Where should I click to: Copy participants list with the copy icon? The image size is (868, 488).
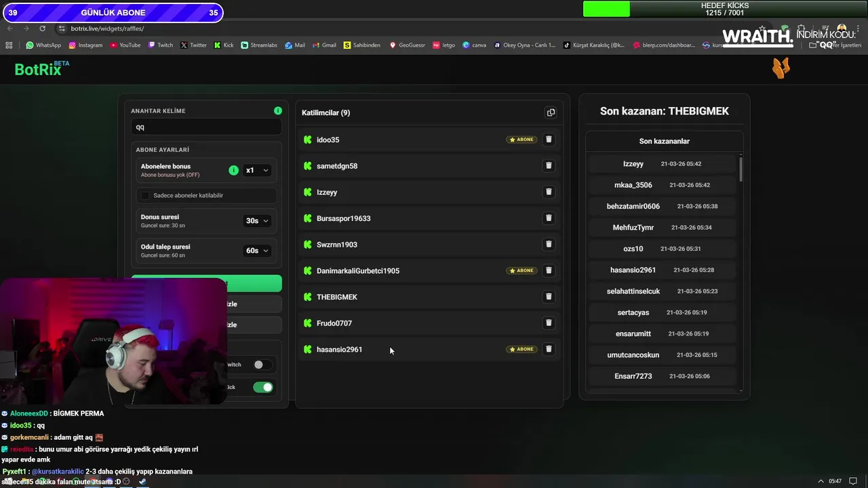(551, 113)
